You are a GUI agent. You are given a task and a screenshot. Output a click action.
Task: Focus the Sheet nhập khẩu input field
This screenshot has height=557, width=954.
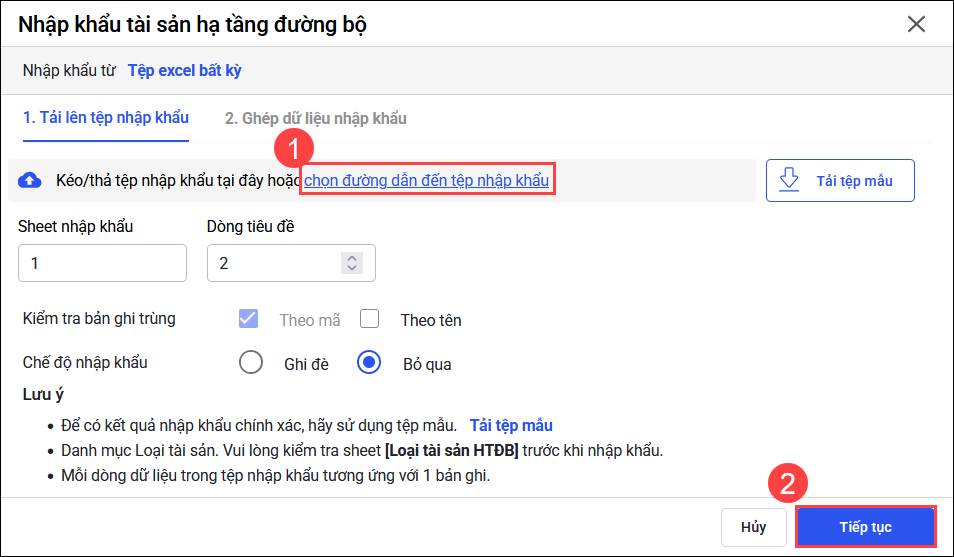click(102, 263)
